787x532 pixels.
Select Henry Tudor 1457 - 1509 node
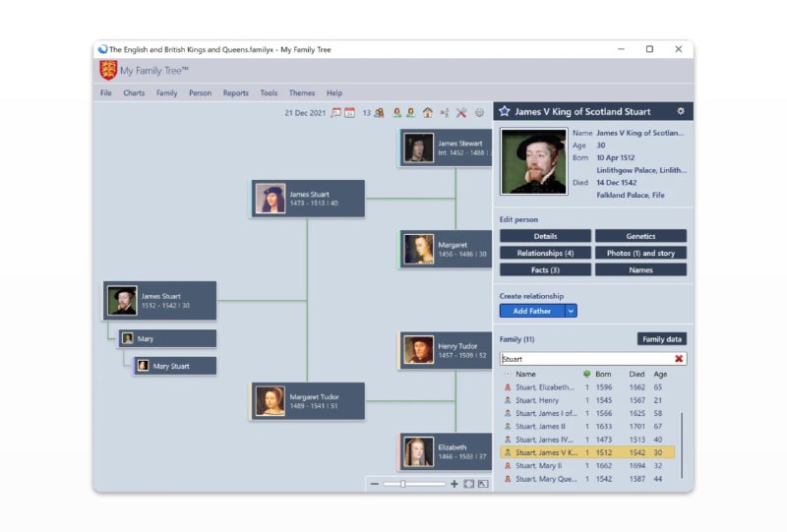coord(446,350)
